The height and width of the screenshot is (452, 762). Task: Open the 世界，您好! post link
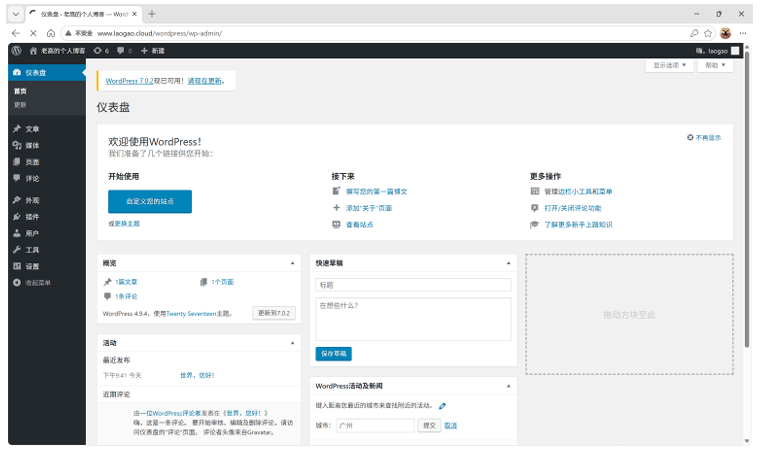tap(197, 376)
